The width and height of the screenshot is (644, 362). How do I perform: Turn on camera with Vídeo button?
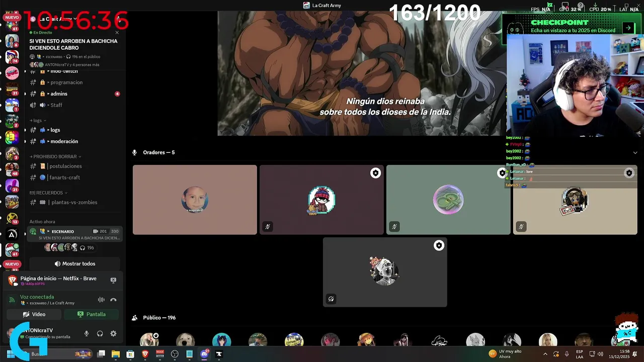[x=34, y=314]
